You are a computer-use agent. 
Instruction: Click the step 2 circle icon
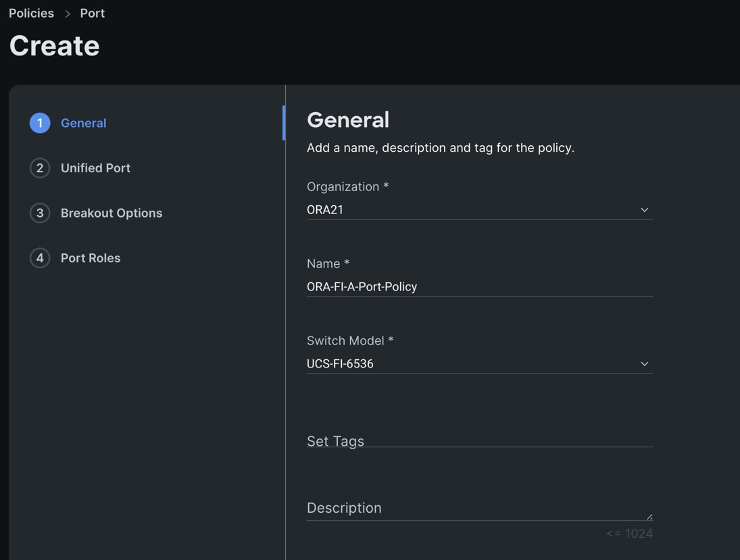click(40, 168)
